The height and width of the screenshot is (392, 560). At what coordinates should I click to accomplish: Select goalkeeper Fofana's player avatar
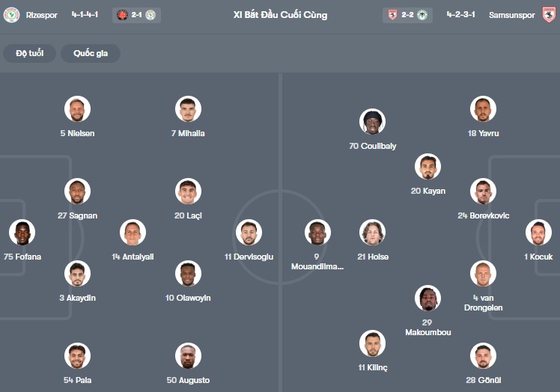coord(22,233)
